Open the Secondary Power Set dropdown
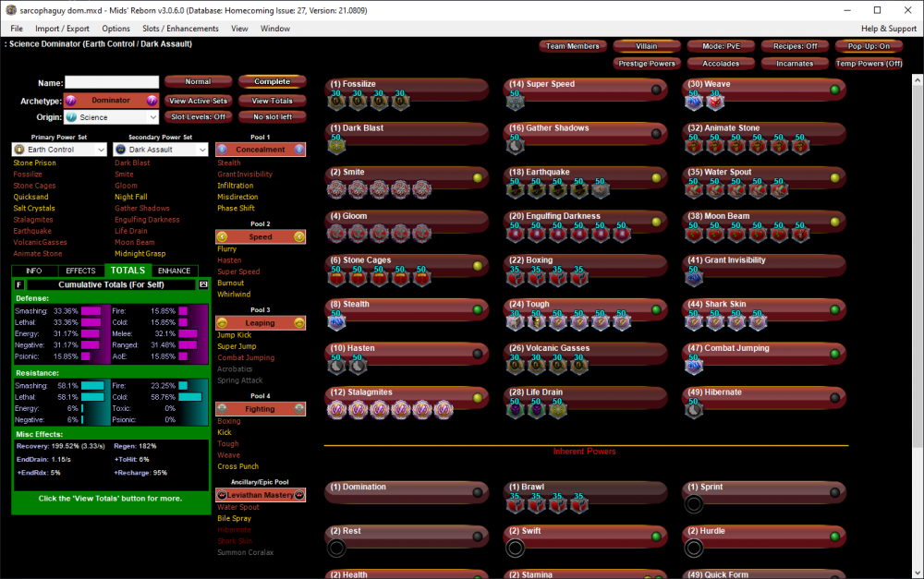This screenshot has height=579, width=924. pyautogui.click(x=159, y=149)
